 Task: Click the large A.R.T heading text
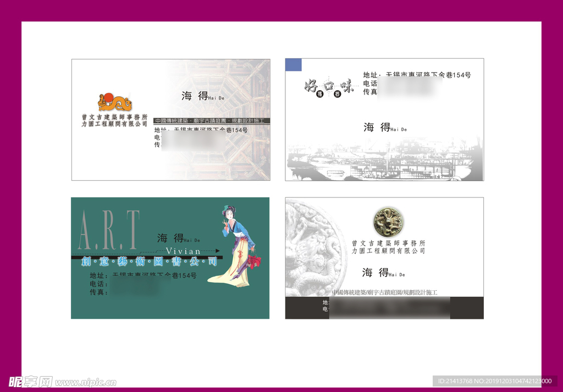pyautogui.click(x=108, y=230)
